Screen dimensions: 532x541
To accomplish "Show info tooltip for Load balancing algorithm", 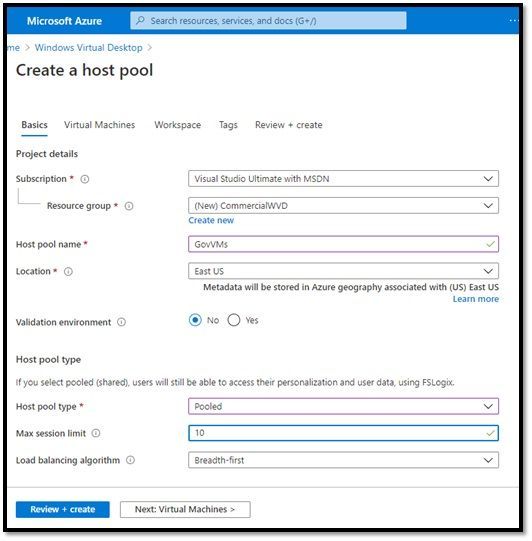I will (x=130, y=460).
